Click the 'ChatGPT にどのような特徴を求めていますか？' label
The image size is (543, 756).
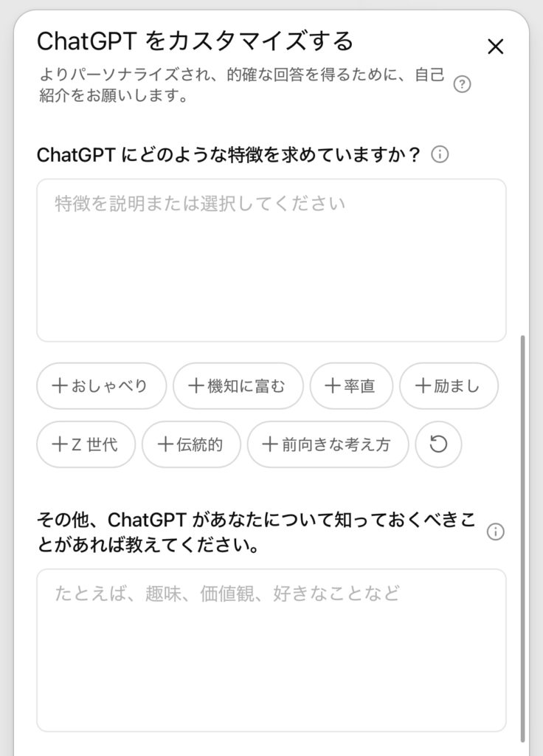[229, 155]
